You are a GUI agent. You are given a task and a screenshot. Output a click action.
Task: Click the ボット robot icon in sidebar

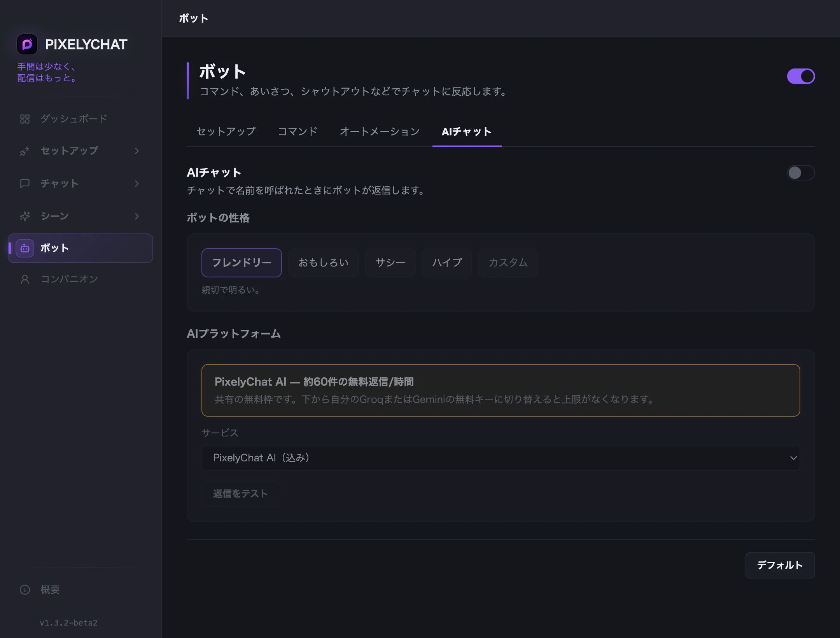point(25,248)
